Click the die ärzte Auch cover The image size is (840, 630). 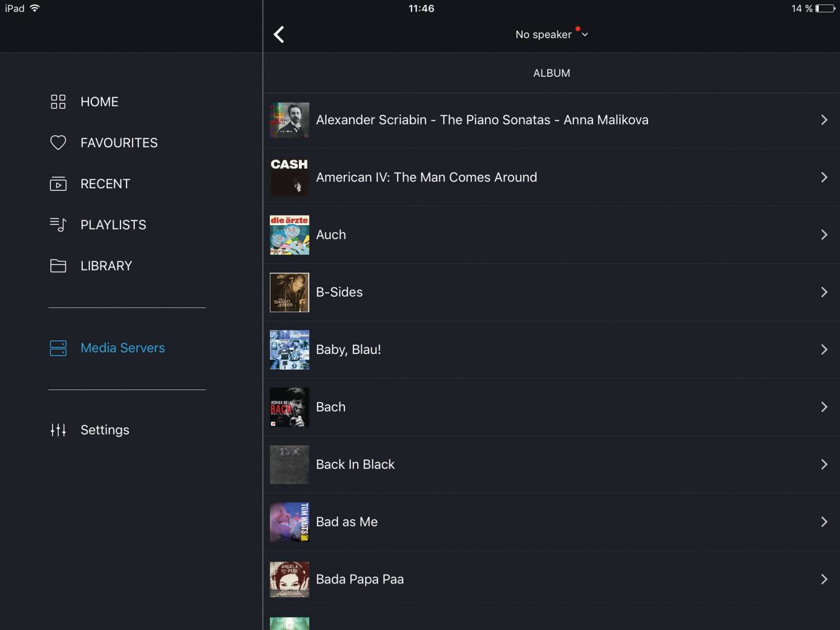pos(290,235)
